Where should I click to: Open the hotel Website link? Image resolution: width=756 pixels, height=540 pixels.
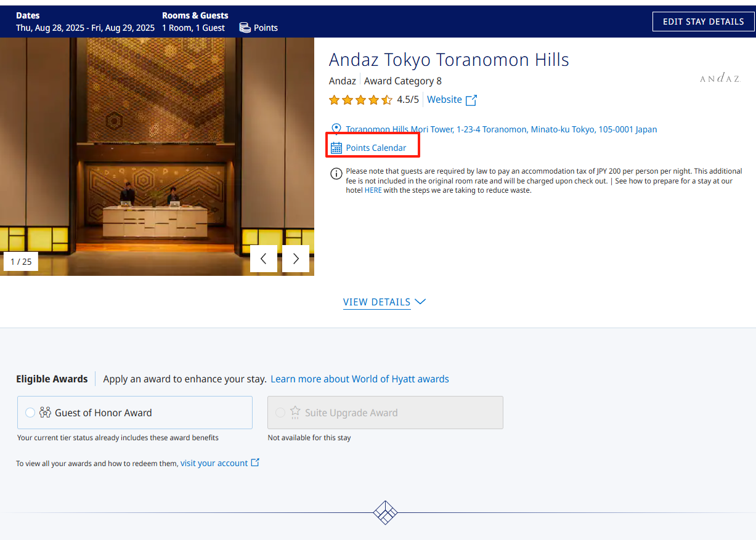[x=444, y=100]
